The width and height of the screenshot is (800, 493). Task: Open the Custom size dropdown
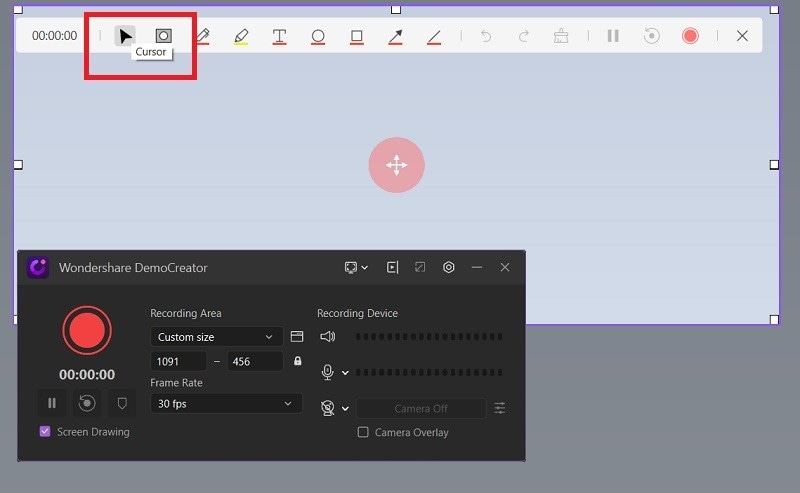216,337
